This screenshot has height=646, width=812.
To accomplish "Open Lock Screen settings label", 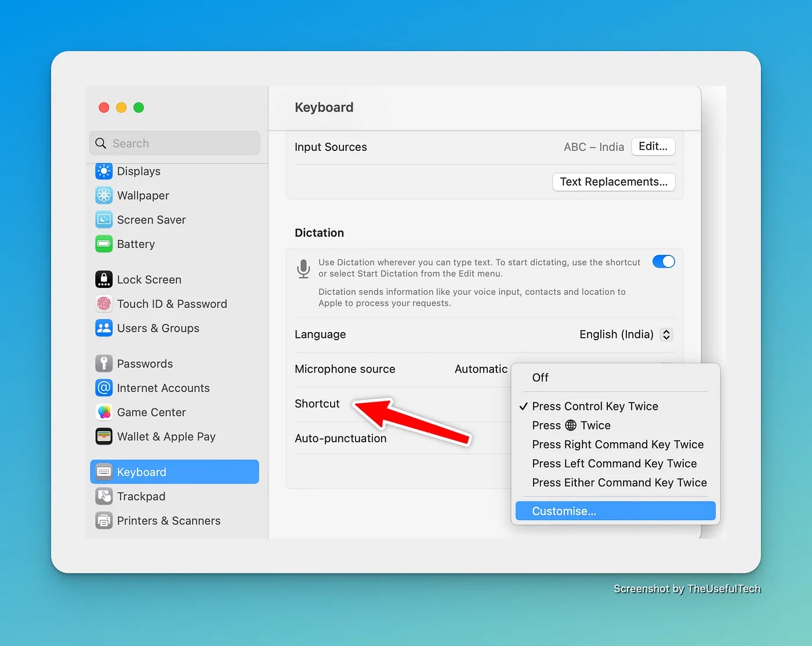I will pos(149,280).
